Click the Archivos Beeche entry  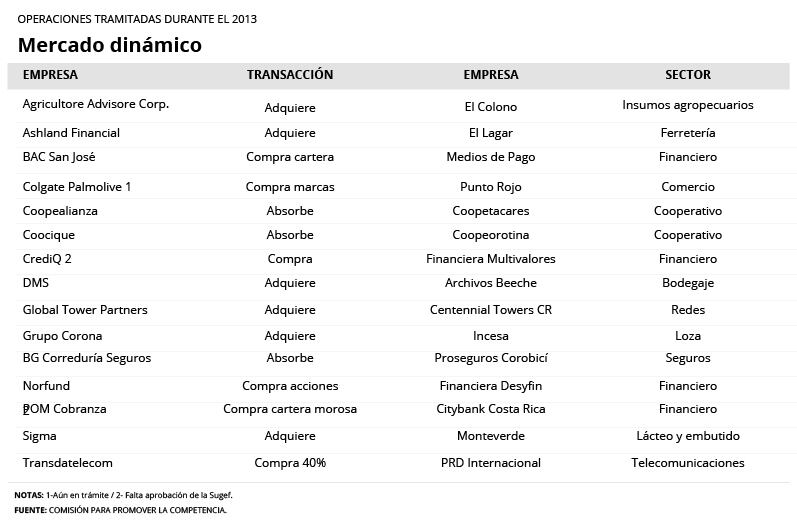(490, 283)
